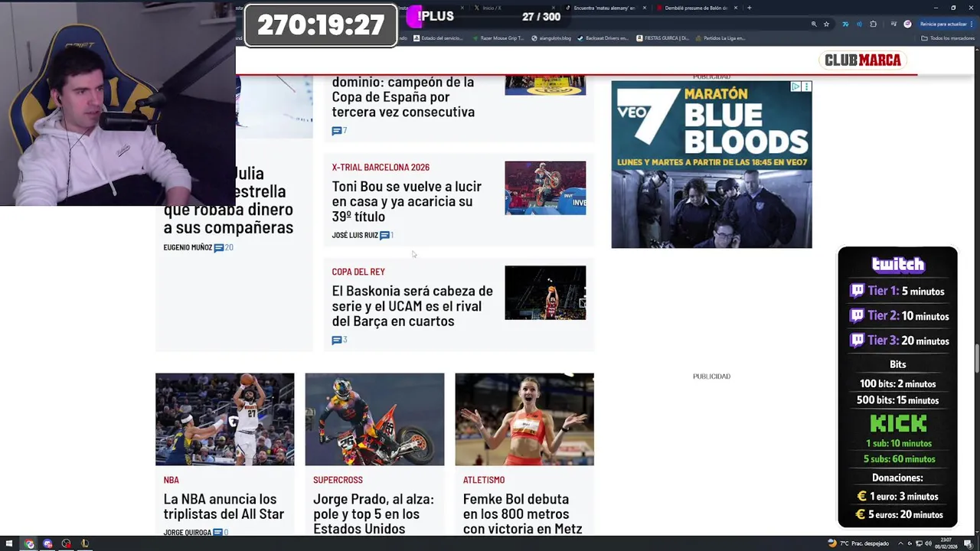980x551 pixels.
Task: Open the 'Backseat Drivers en...' bookmark
Action: pyautogui.click(x=603, y=38)
